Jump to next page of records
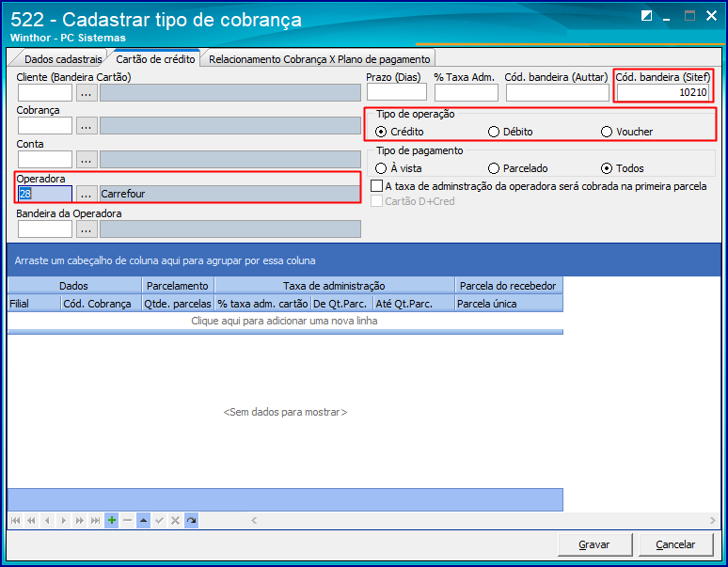This screenshot has height=567, width=728. coord(79,521)
